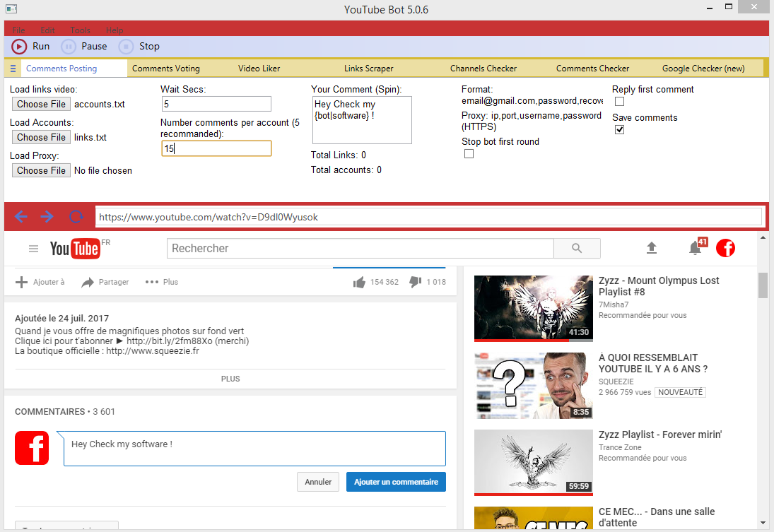Open the squeezie.fr boutique link
Screen dimensions: 774x532
pyautogui.click(x=153, y=351)
